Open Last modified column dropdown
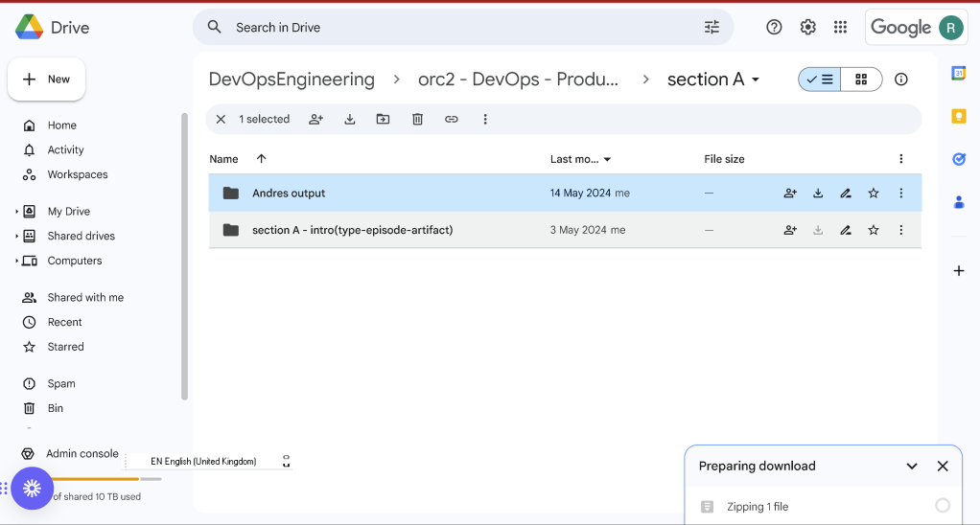Viewport: 980px width, 525px height. 607,159
